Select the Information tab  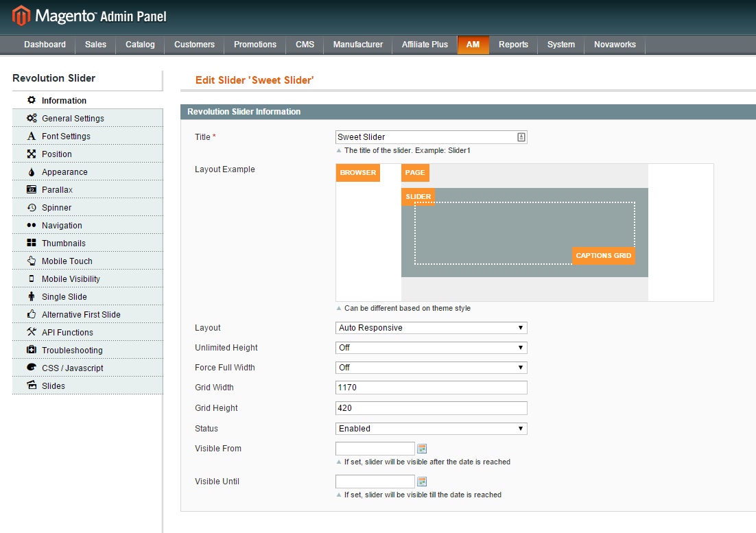point(87,100)
